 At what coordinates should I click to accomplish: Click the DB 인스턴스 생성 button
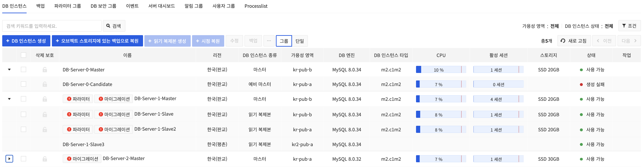(26, 41)
